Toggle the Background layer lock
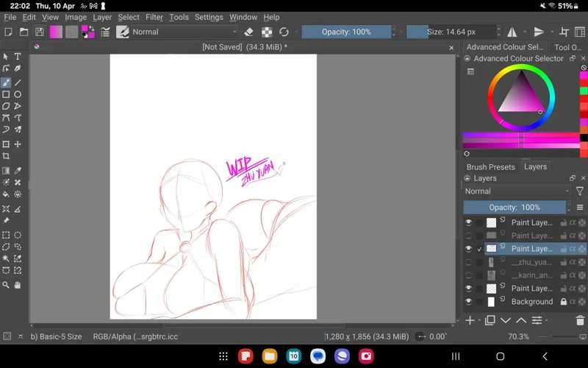The width and height of the screenshot is (588, 368). 564,302
